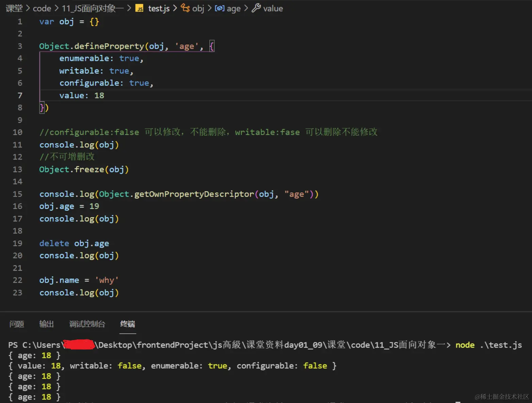The image size is (532, 403).
Task: Click 'console.log(obj)' on line 17
Action: [79, 219]
